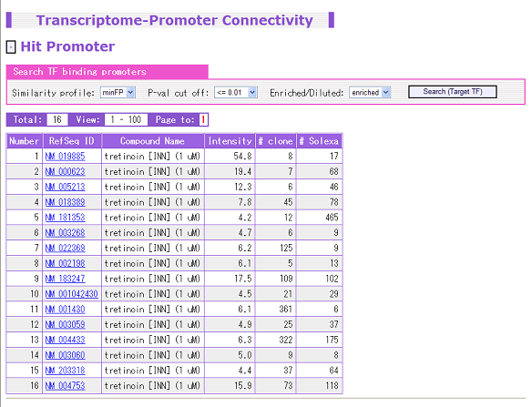Open RefSeq link NM_004433

[66, 340]
